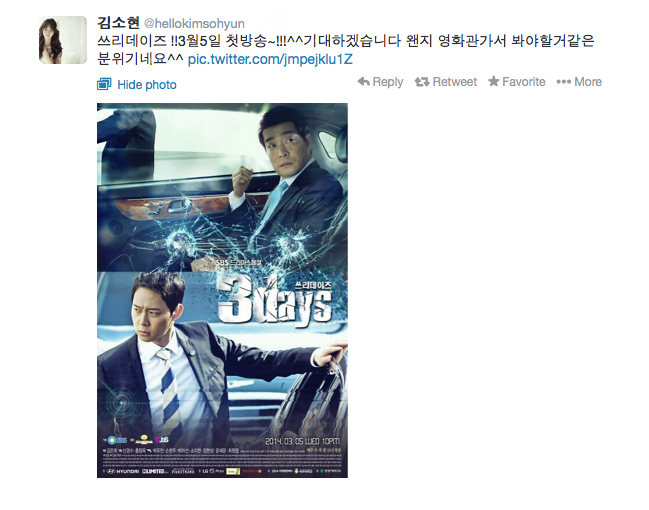Open the More ellipsis dots icon

(564, 82)
